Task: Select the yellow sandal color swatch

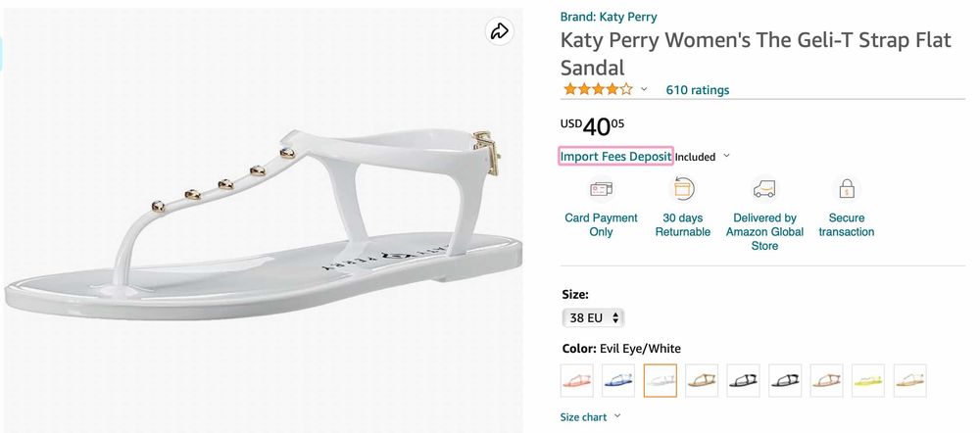Action: (x=868, y=380)
